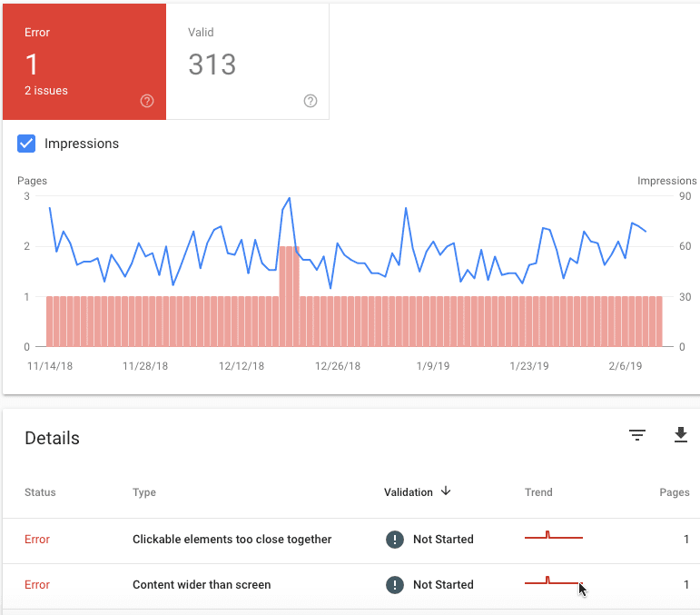Sort by the Validation column header
The height and width of the screenshot is (615, 700).
point(408,492)
